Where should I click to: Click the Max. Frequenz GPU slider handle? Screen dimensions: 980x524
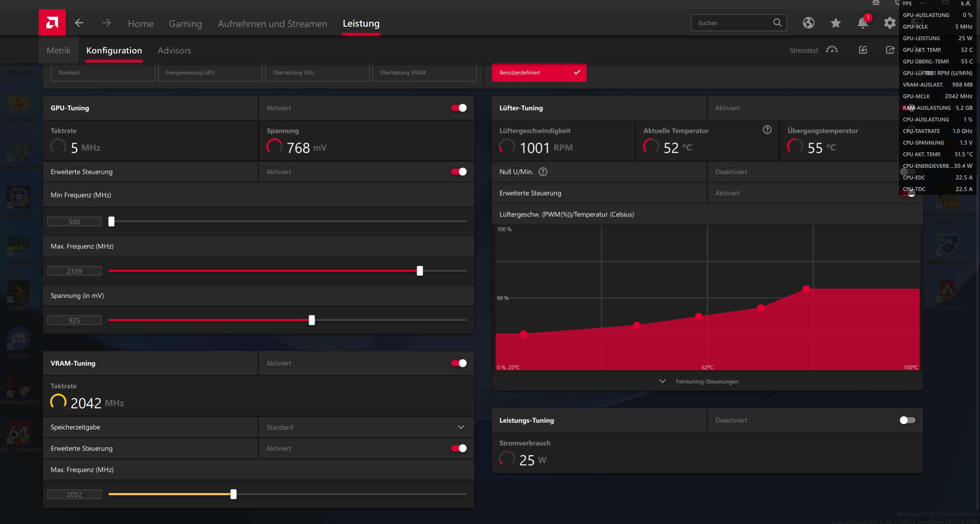420,271
